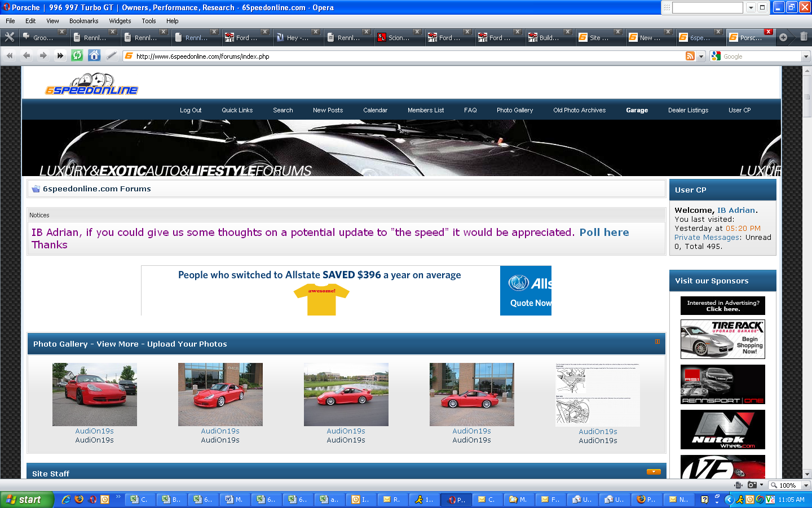The height and width of the screenshot is (508, 812).
Task: Expand the Site Staff section
Action: click(654, 472)
